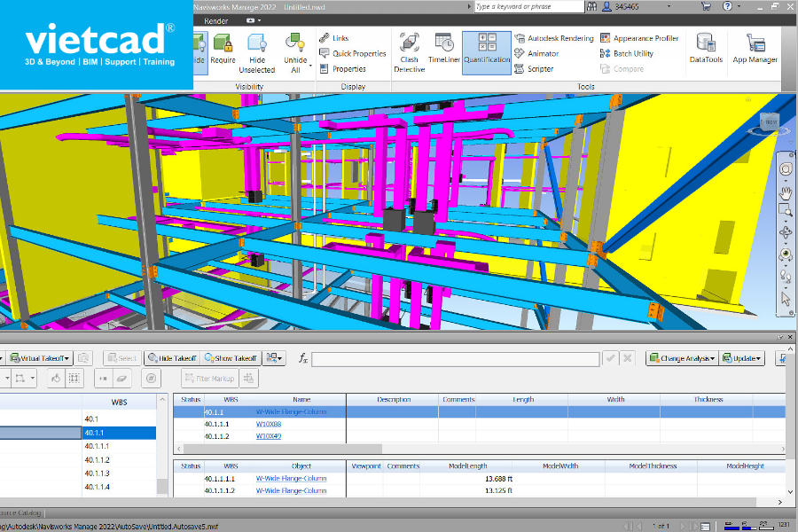Open the rectangle polyline tool dropdown
Screen dimensions: 798x532
(x=33, y=379)
